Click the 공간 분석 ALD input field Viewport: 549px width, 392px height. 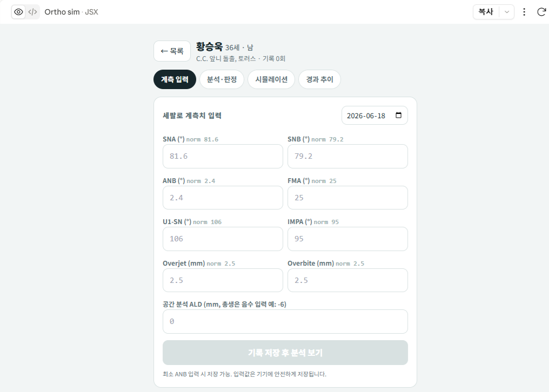tap(285, 321)
